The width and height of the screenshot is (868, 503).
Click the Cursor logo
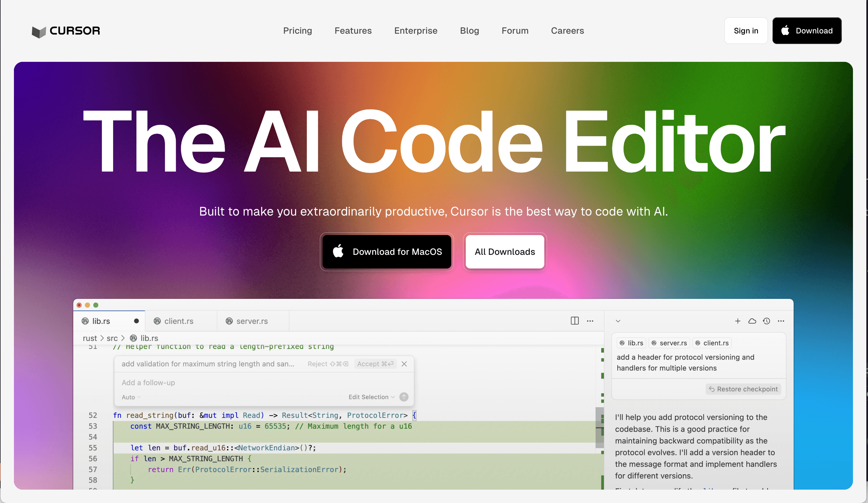(x=65, y=31)
